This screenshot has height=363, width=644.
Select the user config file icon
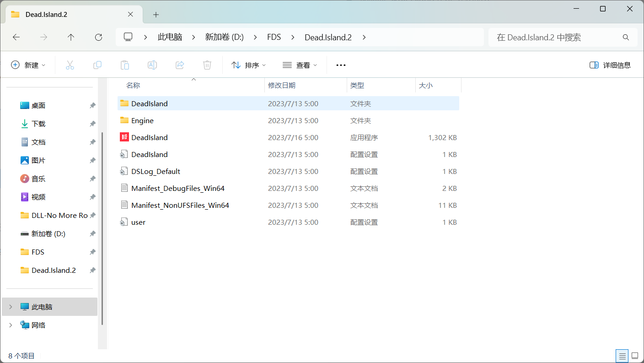(124, 222)
